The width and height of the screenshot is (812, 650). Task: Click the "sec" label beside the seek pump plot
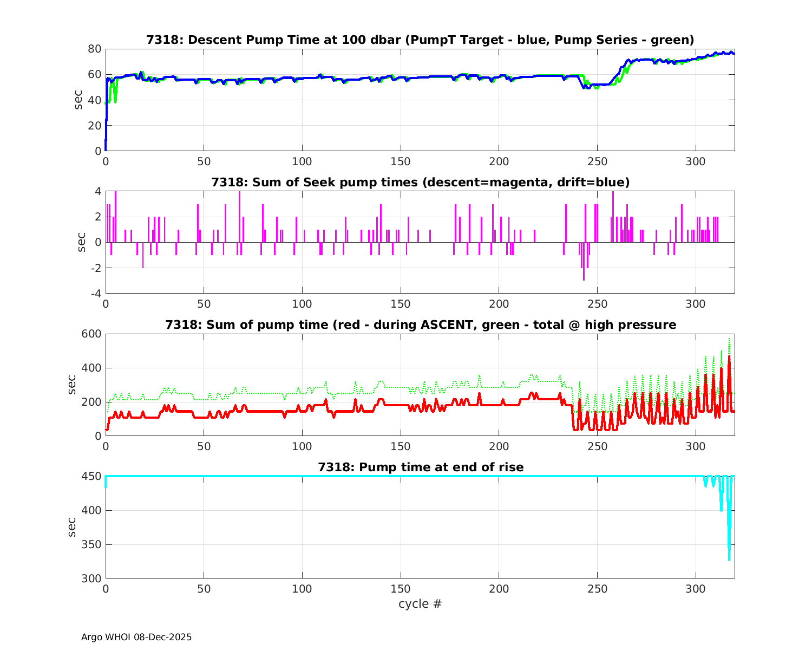pos(78,242)
